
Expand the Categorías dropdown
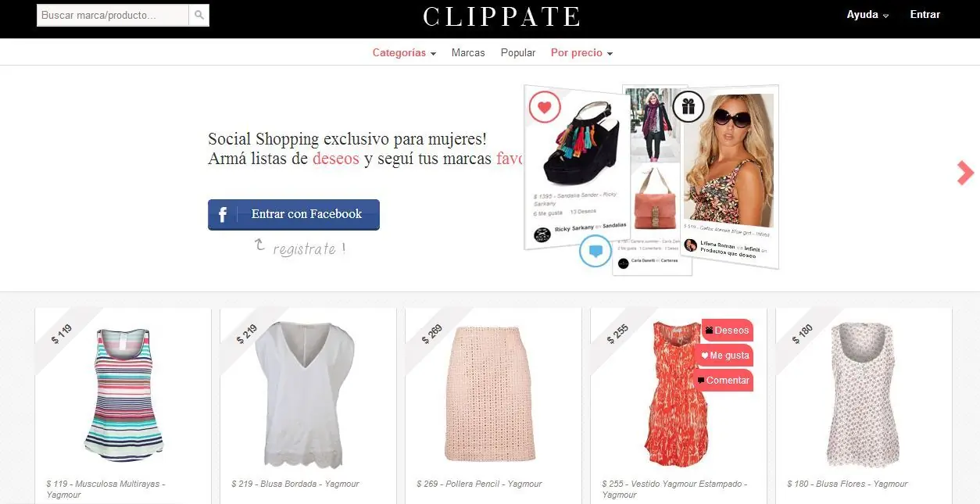coord(404,53)
